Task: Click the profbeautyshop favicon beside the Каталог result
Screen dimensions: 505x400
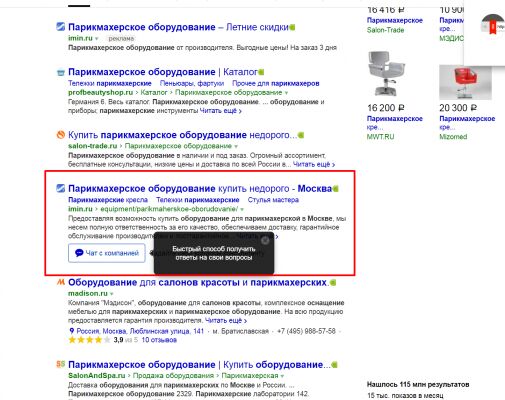Action: [x=60, y=72]
